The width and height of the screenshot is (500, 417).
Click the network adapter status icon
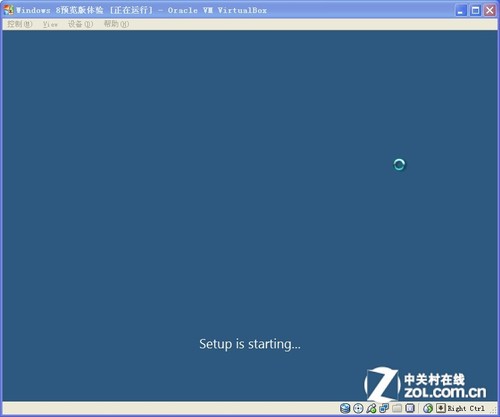point(384,408)
